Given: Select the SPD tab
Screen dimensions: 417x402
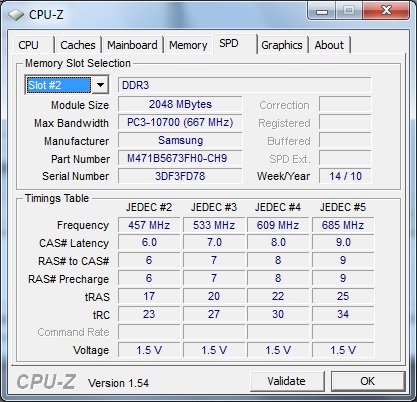Looking at the screenshot, I should [235, 43].
